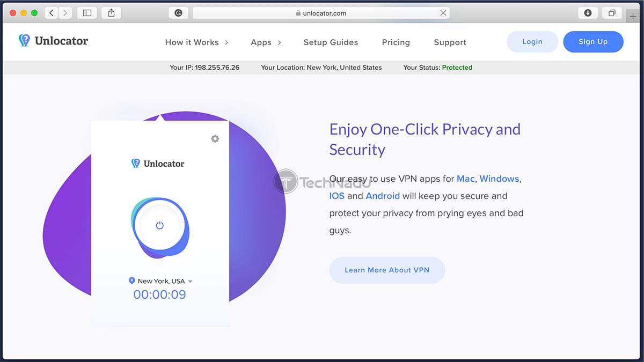Screen dimensions: 644x362
Task: Click the Unlocator logo icon
Action: click(24, 40)
